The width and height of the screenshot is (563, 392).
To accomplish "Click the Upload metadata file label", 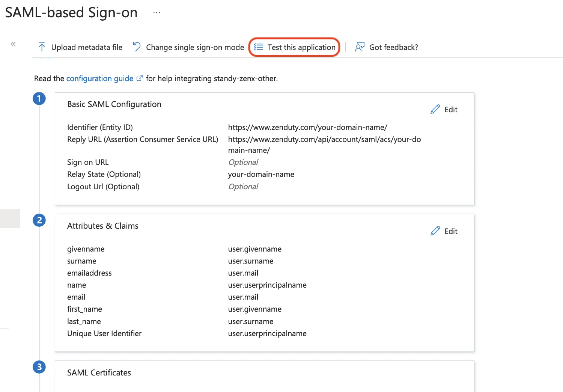I will (x=87, y=47).
